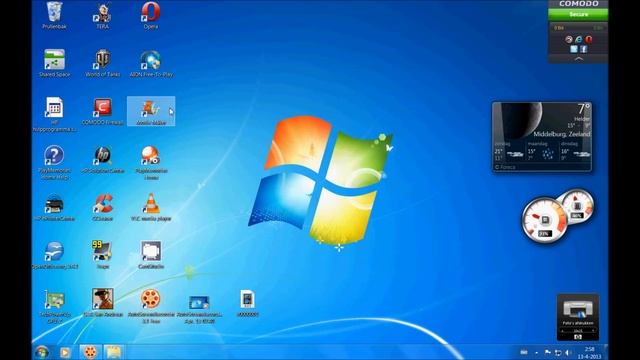This screenshot has width=640, height=360.
Task: Click the volume speaker tray icon
Action: 568,353
